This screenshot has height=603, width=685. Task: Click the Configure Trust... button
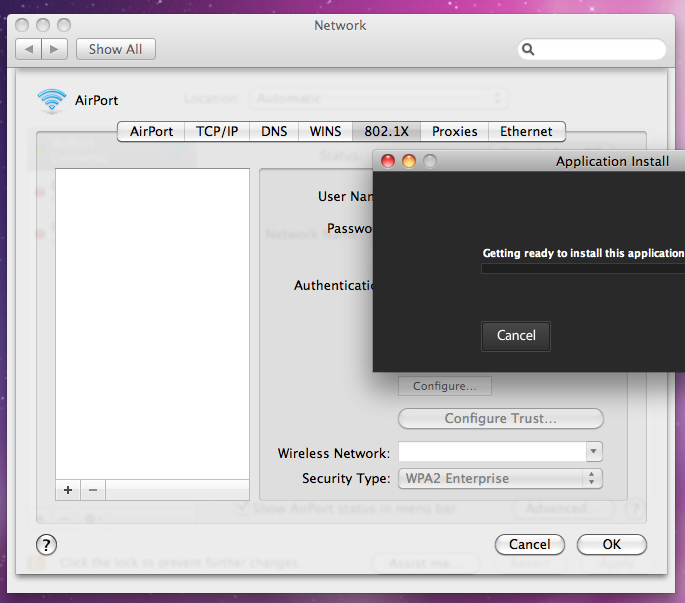tap(501, 419)
